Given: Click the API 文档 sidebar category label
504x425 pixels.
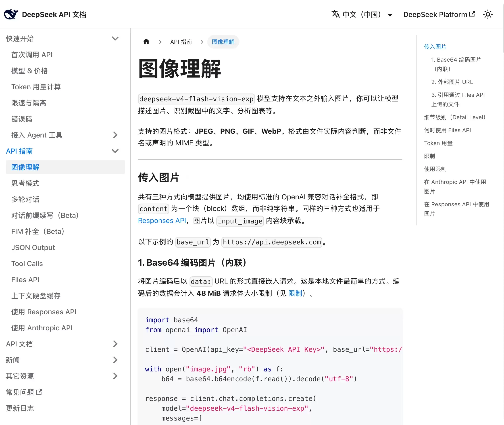Looking at the screenshot, I should tap(19, 344).
